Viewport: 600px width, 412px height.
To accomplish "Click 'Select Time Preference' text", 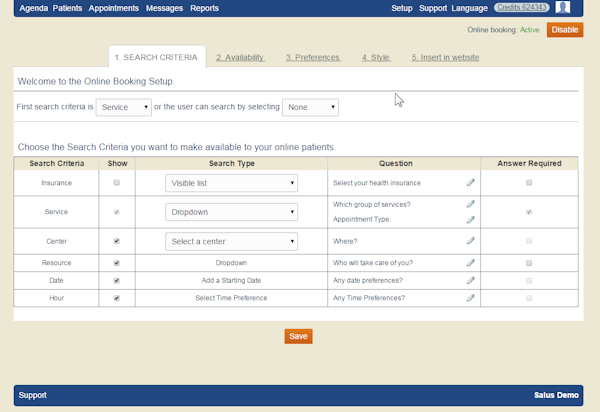I will 231,298.
